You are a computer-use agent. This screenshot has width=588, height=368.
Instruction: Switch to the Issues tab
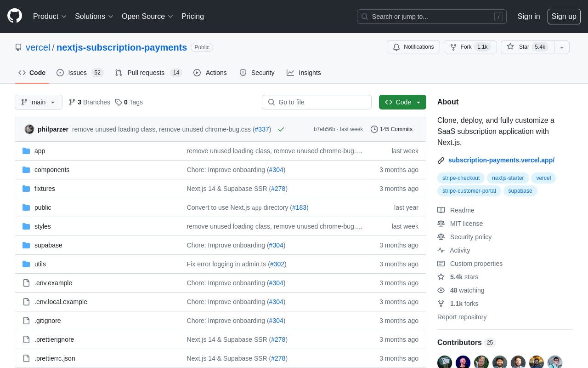[76, 73]
